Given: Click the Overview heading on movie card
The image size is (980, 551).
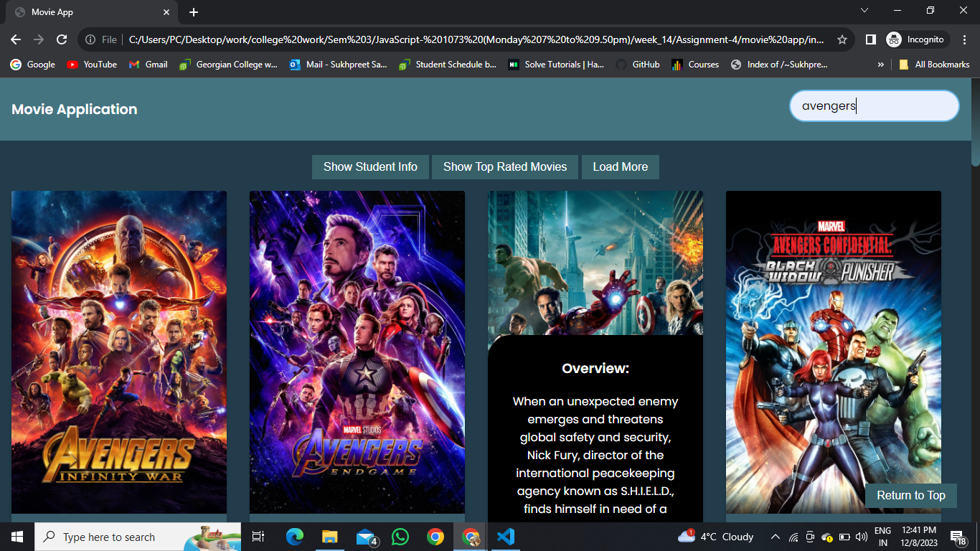Looking at the screenshot, I should (595, 368).
